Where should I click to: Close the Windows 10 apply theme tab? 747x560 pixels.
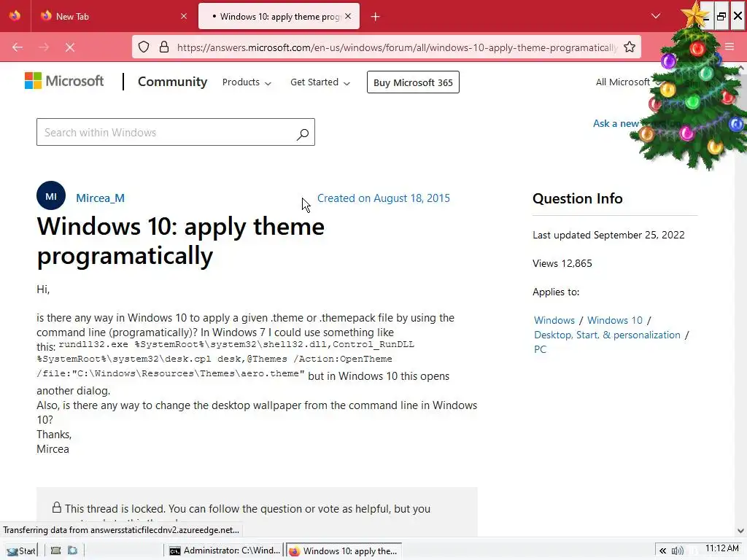(348, 16)
